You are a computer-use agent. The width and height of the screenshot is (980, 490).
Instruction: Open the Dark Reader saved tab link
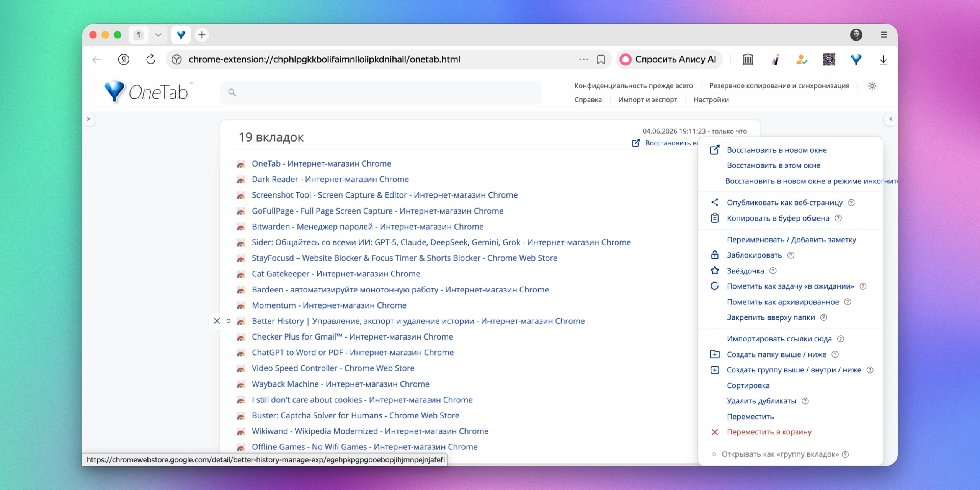[x=330, y=179]
